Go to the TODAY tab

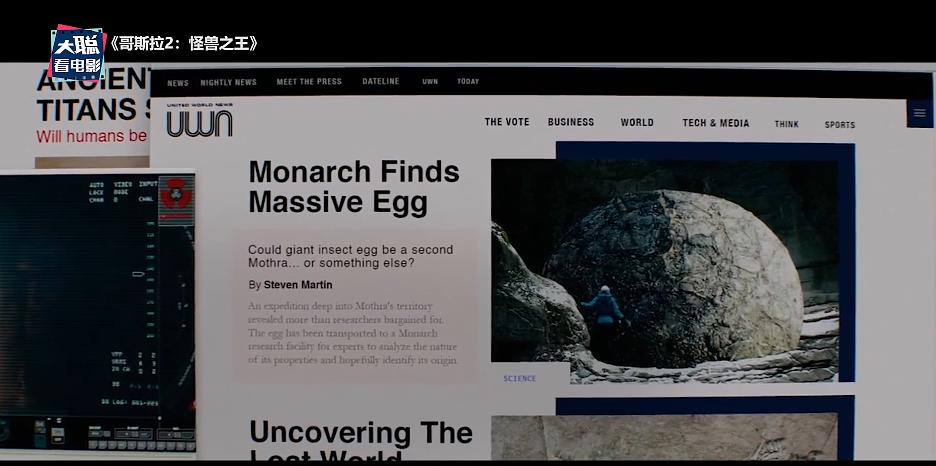(x=468, y=81)
